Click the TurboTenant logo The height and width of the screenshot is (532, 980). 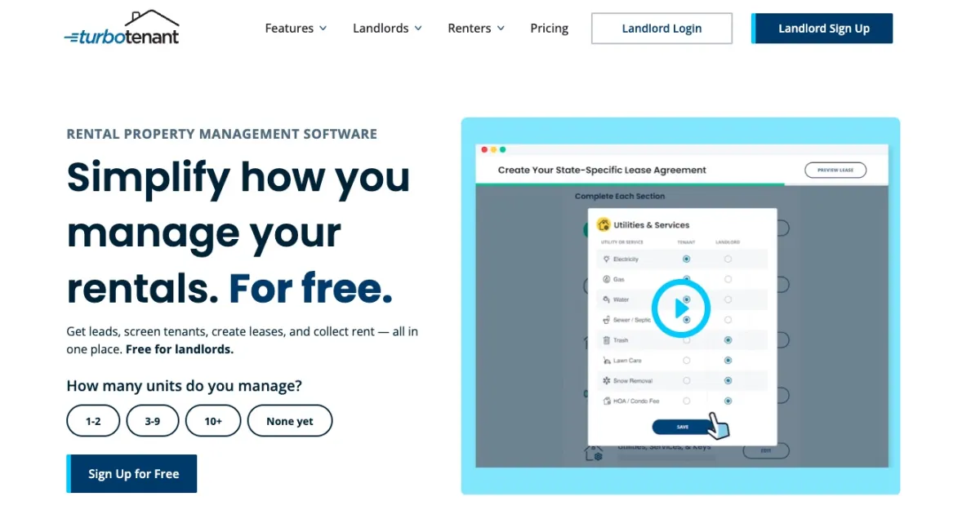pos(122,28)
